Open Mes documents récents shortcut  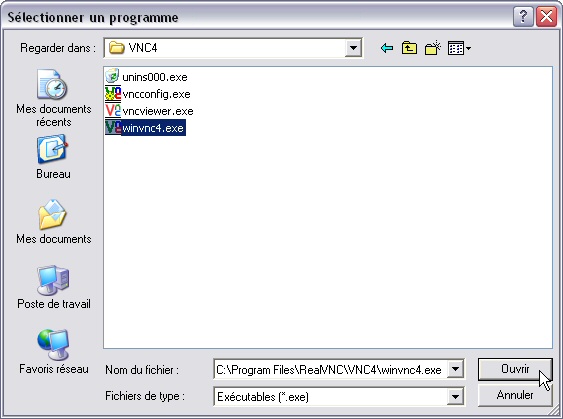[x=53, y=98]
